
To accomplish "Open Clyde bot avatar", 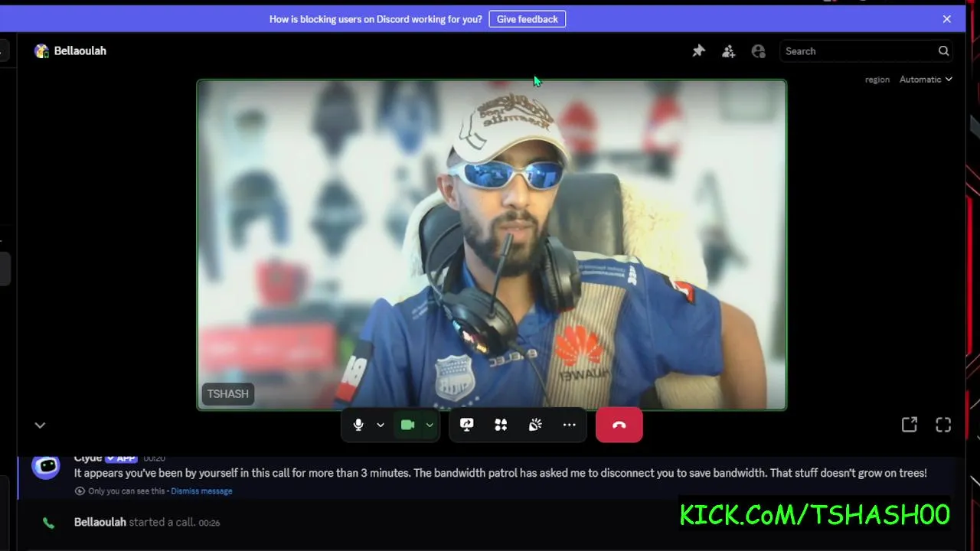I will (46, 467).
